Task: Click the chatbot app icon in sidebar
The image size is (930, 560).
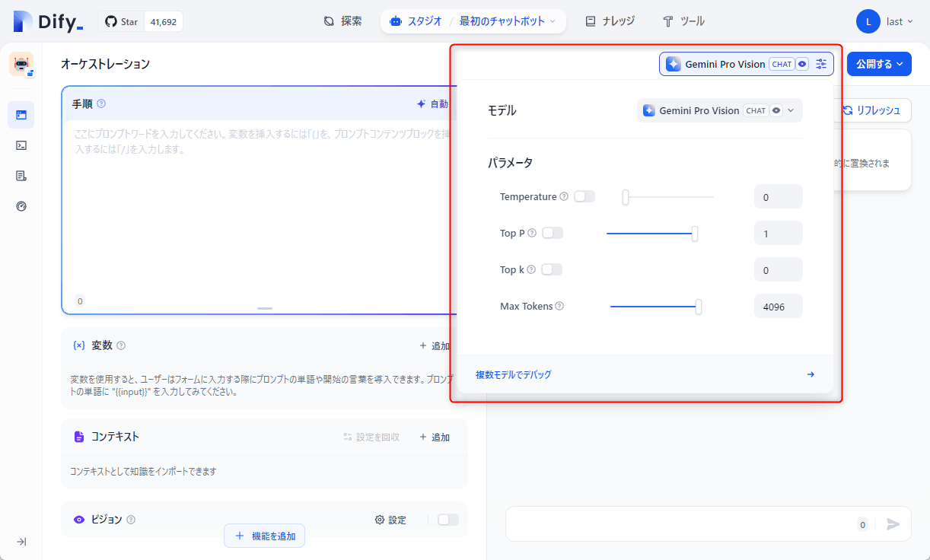Action: (x=21, y=65)
